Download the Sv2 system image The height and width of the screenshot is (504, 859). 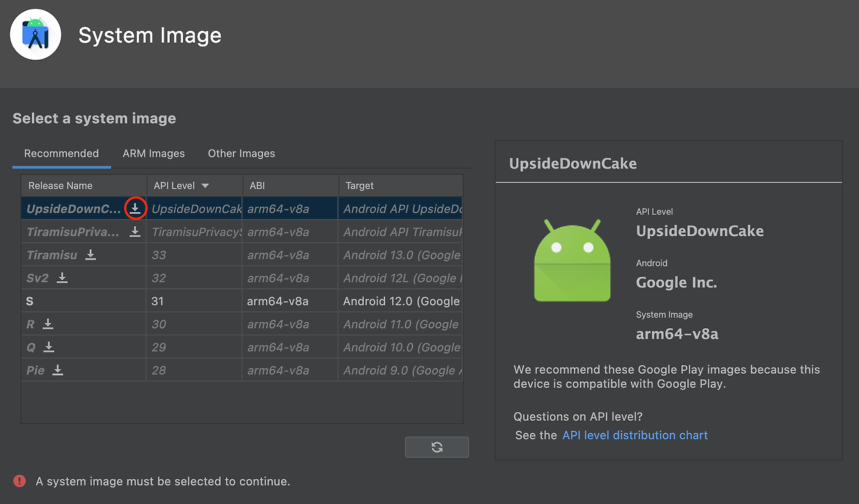click(62, 278)
